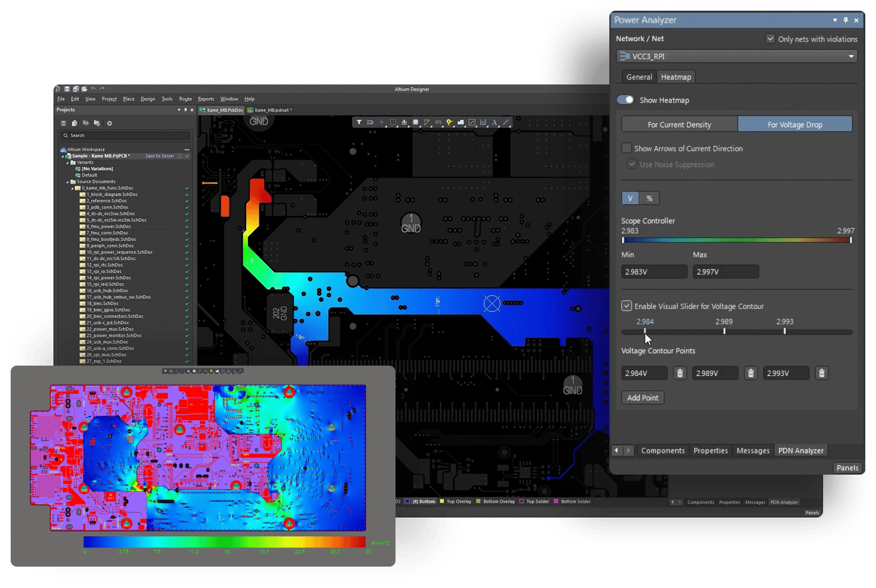Open the Route menu

click(185, 99)
